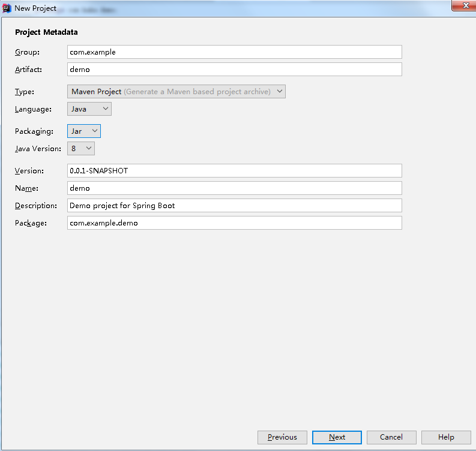Click the Description input field
Viewport: 476px width, 451px height.
pos(234,205)
